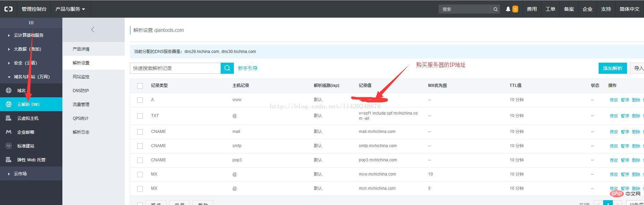Check the MX mxn.mxhichina.com row checkbox
This screenshot has width=644, height=205.
[140, 189]
